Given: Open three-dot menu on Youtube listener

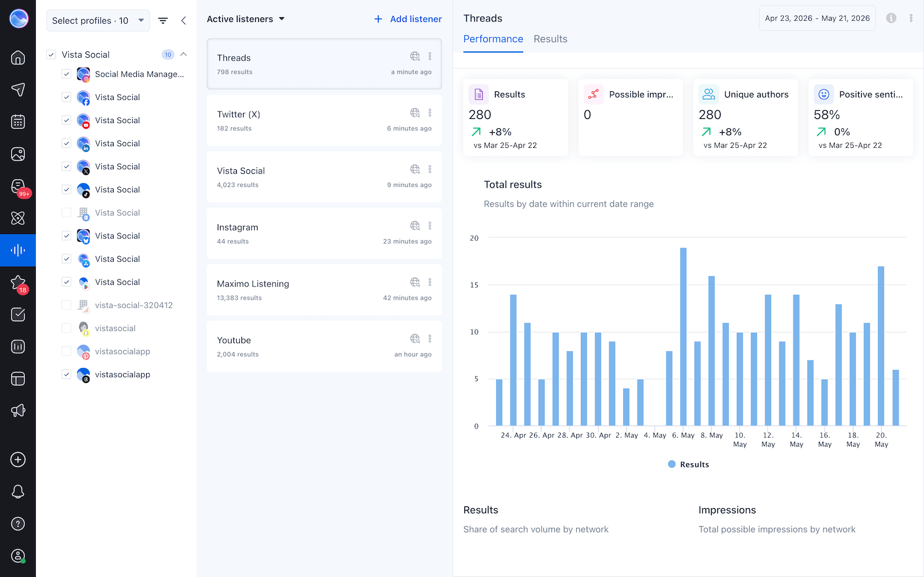Looking at the screenshot, I should tap(430, 338).
